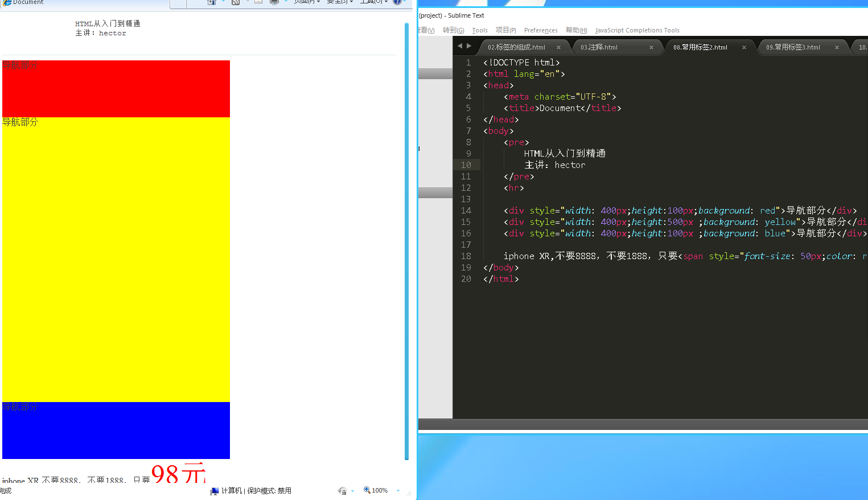Image resolution: width=868 pixels, height=500 pixels.
Task: Open JavaScript Completions Tools menu
Action: click(637, 30)
